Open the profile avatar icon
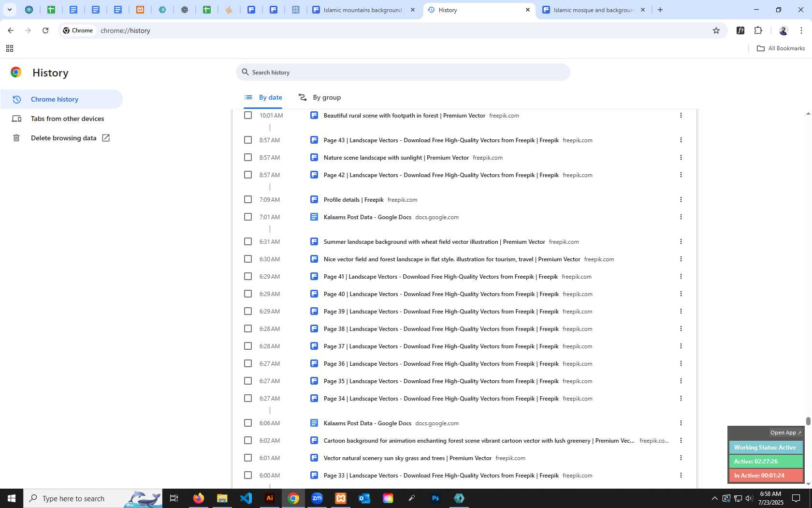 [x=783, y=30]
